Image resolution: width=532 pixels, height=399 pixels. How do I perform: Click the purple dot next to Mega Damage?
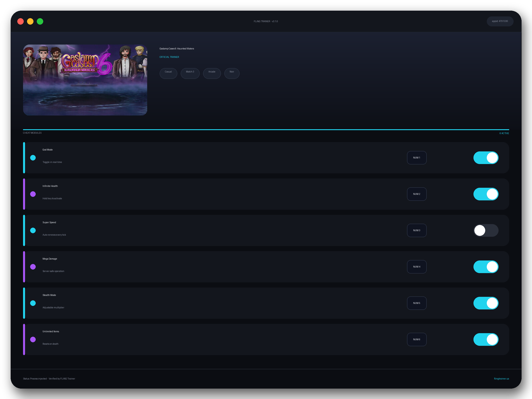33,267
